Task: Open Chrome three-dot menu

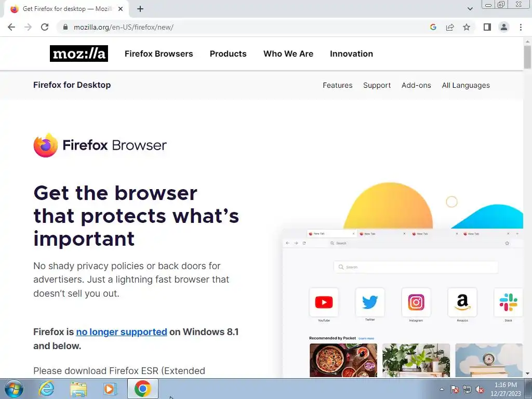Action: tap(521, 27)
